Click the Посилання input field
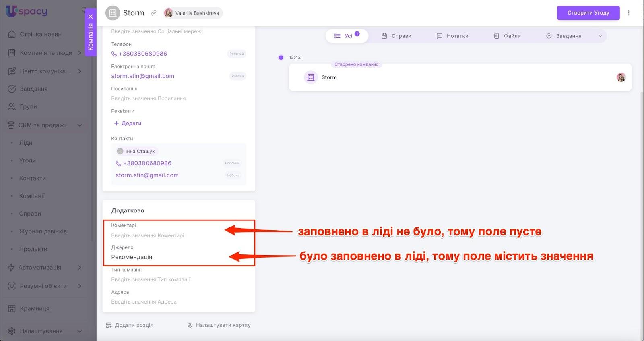 point(178,98)
